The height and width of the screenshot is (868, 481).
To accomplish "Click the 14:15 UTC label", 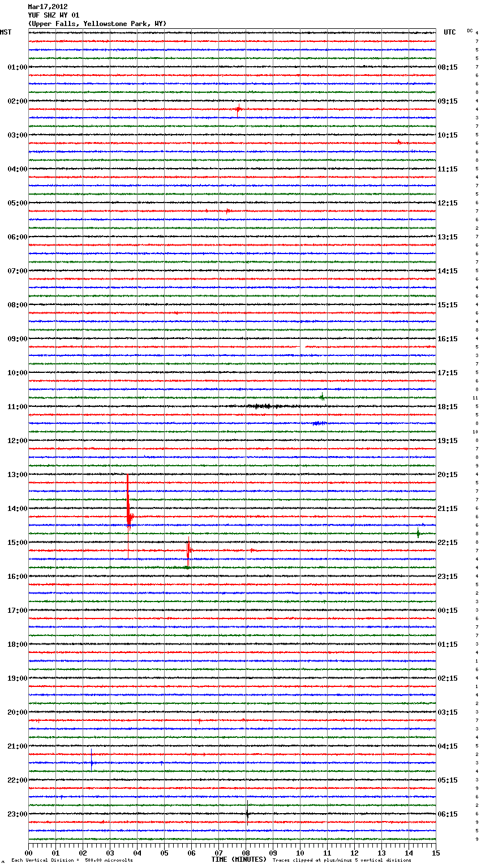I will click(448, 271).
